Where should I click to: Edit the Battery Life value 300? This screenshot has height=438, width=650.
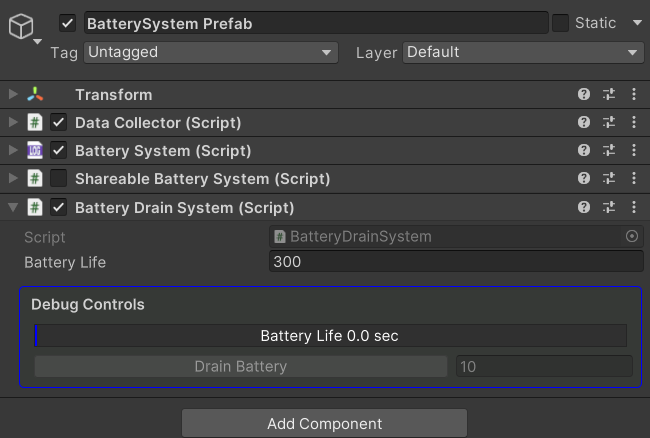click(456, 261)
